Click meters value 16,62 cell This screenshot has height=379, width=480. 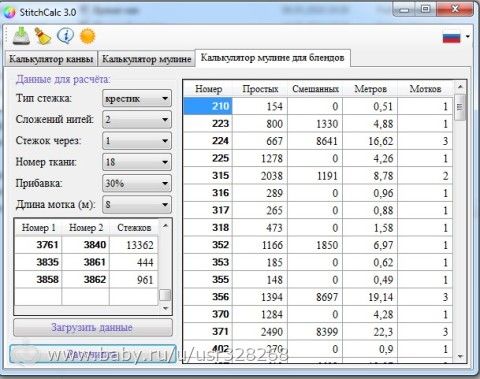[370, 141]
